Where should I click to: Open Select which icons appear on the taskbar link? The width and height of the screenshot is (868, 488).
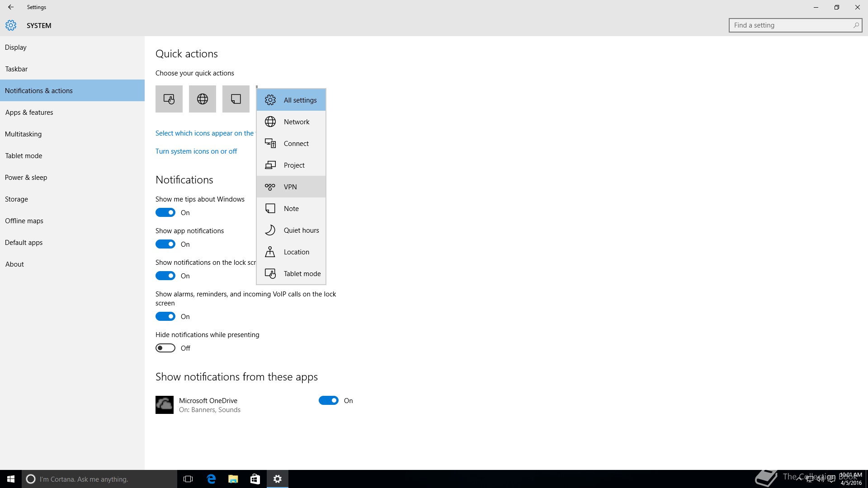coord(205,133)
